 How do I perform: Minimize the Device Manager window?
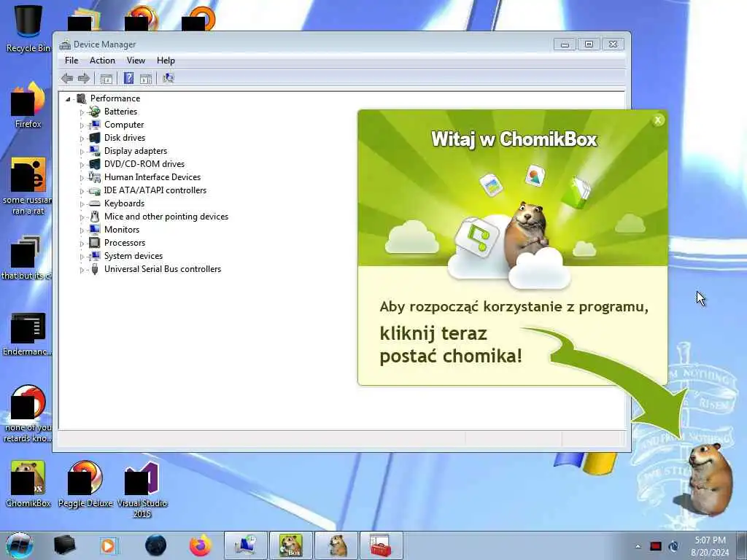[x=565, y=44]
